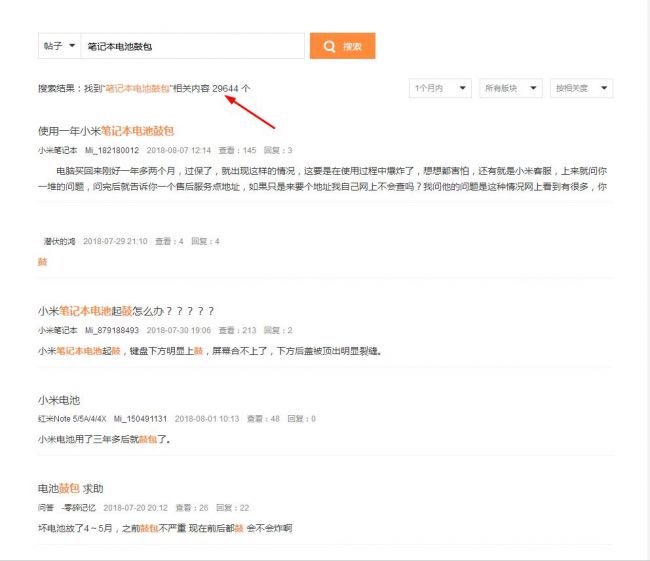Viewport: 650px width, 561px height.
Task: Open post 电池鼓包 求助
Action: coord(70,488)
